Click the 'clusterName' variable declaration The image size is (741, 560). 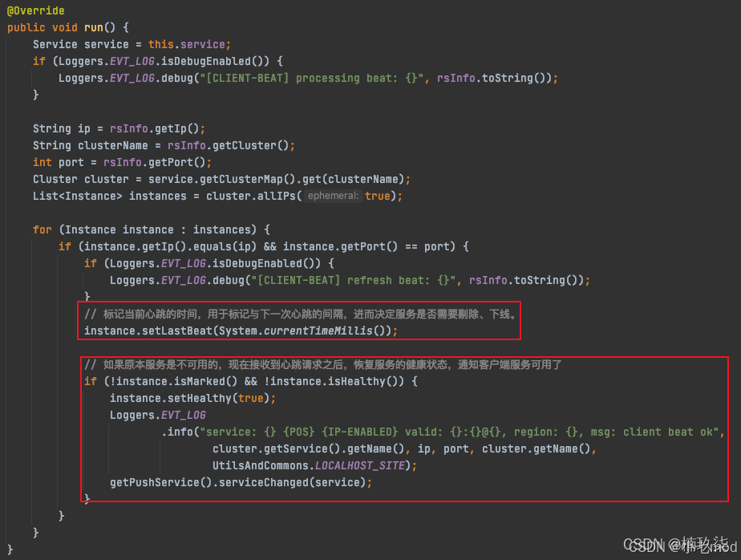pos(113,146)
